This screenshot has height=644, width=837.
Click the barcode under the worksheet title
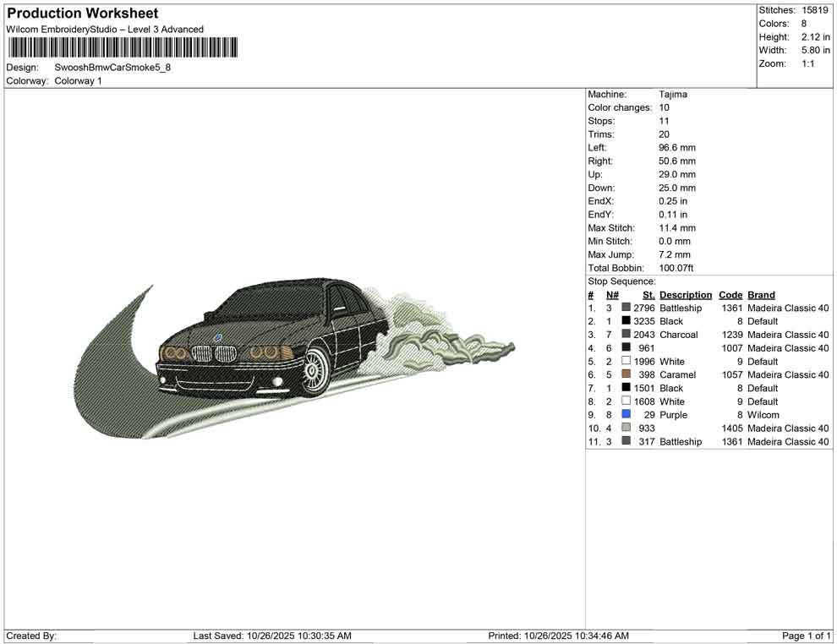(x=122, y=47)
